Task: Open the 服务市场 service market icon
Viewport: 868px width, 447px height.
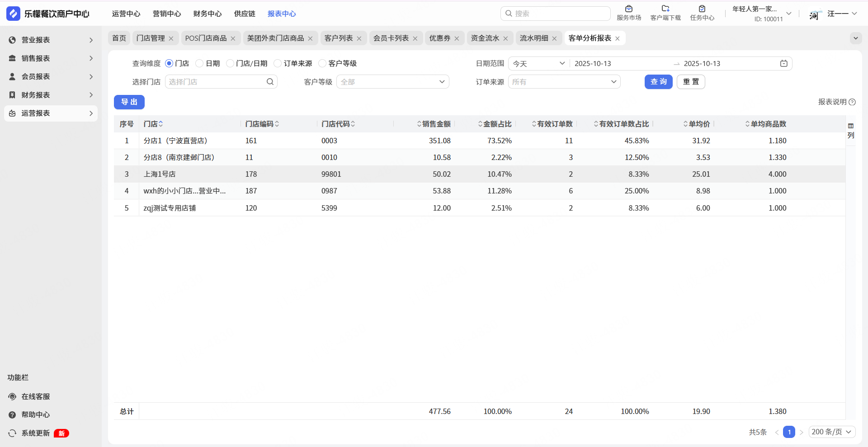Action: pyautogui.click(x=629, y=9)
